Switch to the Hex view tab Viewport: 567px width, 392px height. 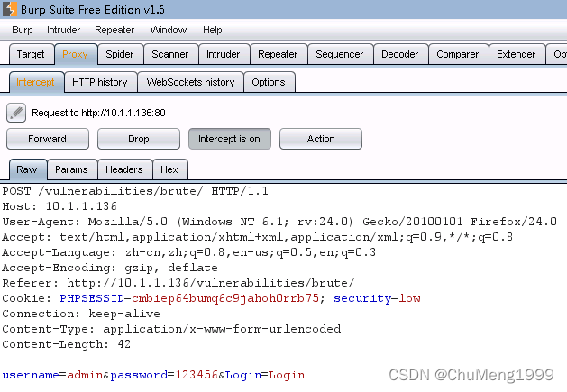(x=169, y=169)
